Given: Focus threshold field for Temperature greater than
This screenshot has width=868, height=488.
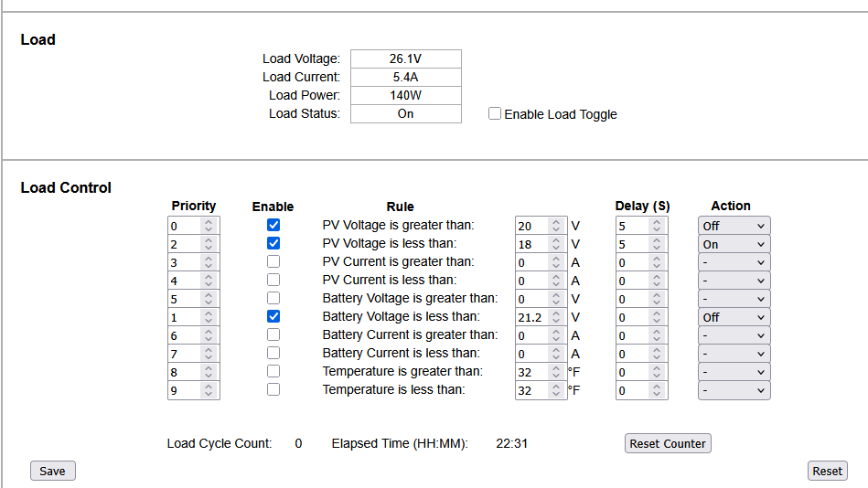Looking at the screenshot, I should tap(541, 372).
